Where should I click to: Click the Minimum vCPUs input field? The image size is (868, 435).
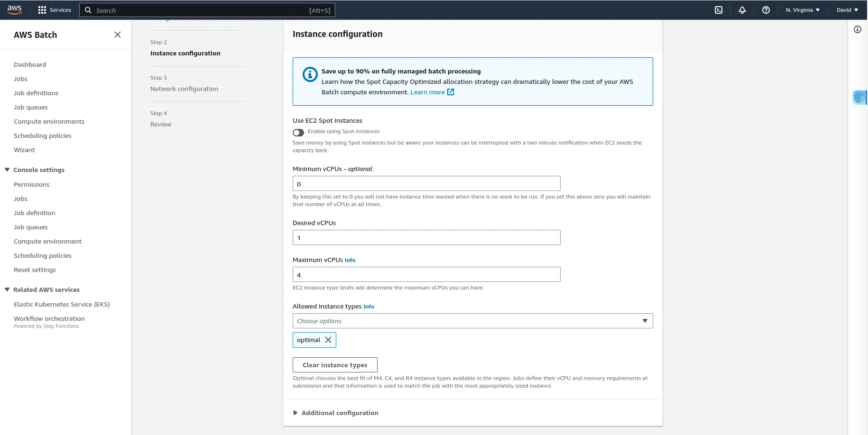pos(426,183)
